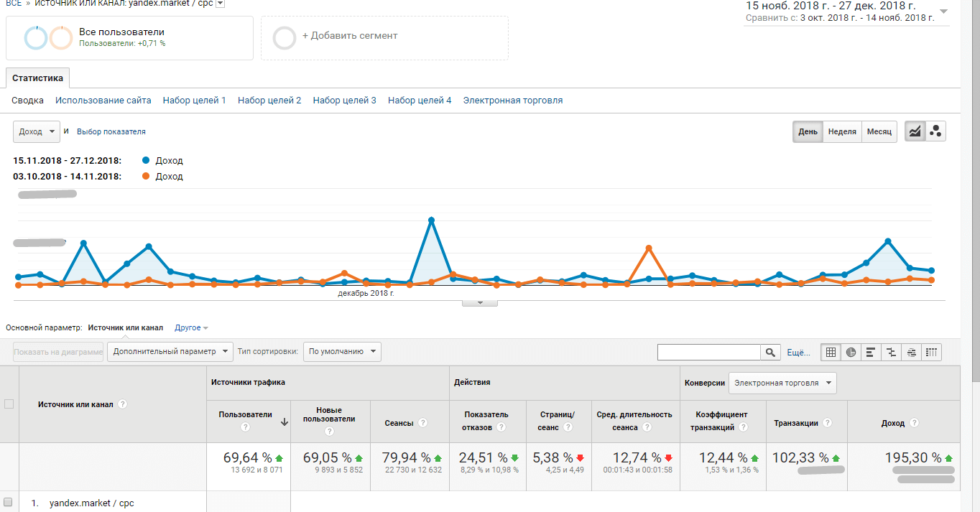Open the Дополнительный параметр dropdown
Screen dimensions: 980x512
coord(170,352)
